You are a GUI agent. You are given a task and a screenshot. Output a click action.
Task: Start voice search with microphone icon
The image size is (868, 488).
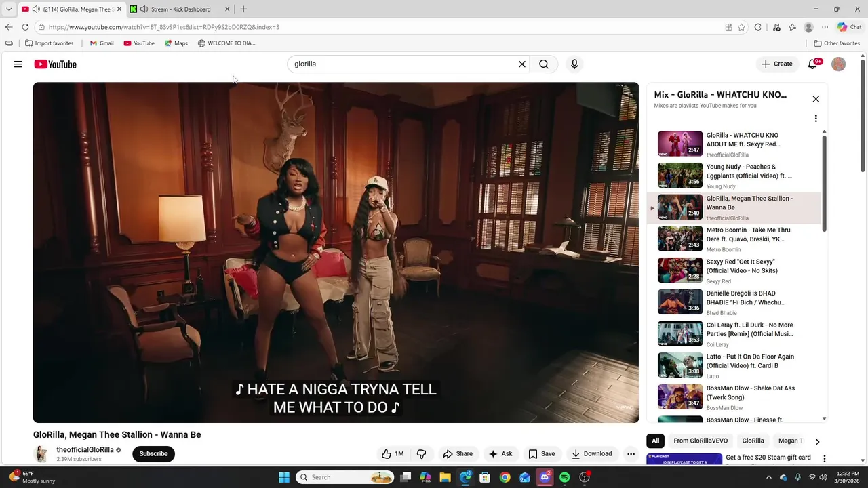[x=574, y=64]
